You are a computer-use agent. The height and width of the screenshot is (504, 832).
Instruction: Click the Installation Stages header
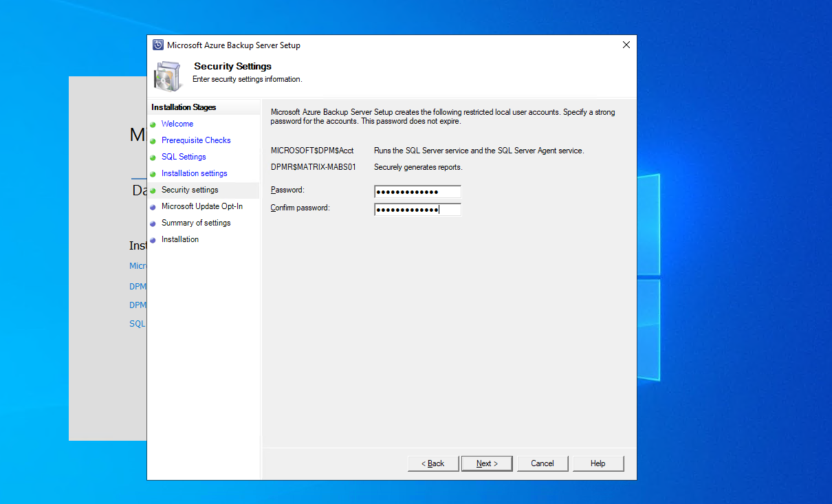(184, 107)
